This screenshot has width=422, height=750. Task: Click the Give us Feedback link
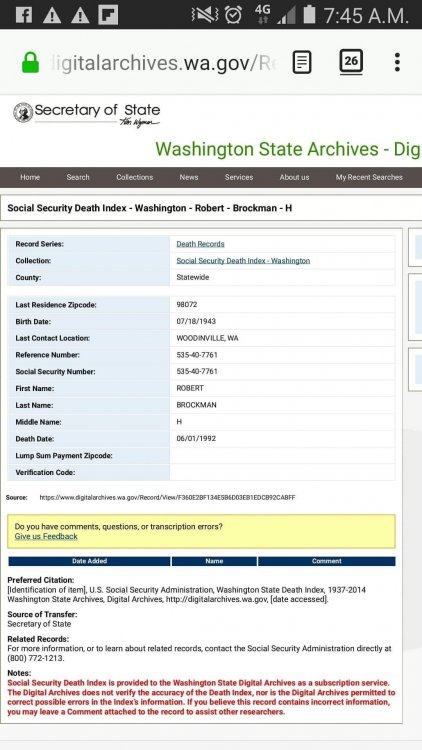coord(46,537)
